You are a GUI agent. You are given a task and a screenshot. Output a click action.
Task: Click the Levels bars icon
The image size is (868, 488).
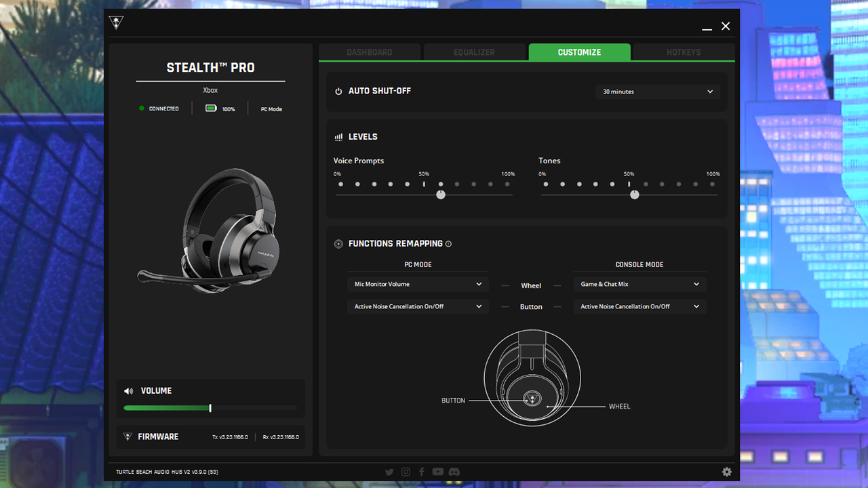338,137
